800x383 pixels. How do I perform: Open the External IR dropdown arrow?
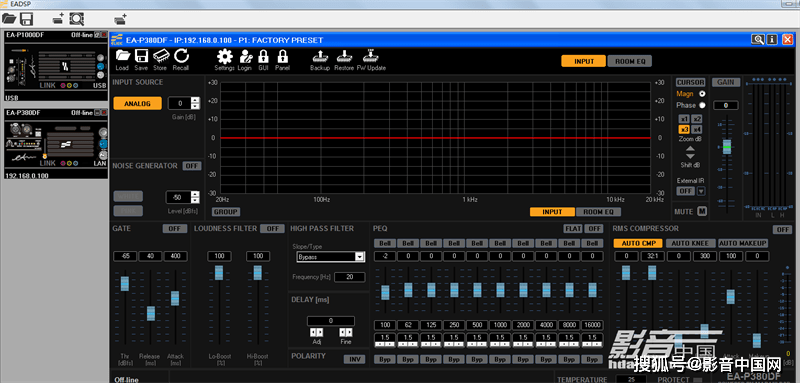tap(701, 191)
